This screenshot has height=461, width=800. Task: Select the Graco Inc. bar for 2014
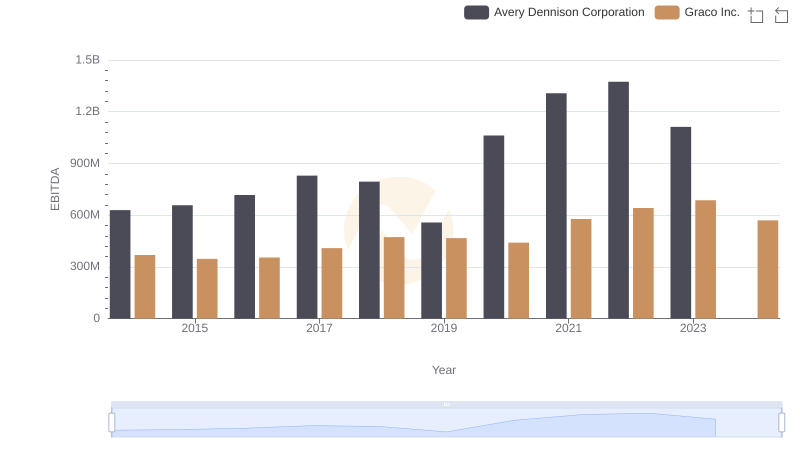[x=145, y=287]
